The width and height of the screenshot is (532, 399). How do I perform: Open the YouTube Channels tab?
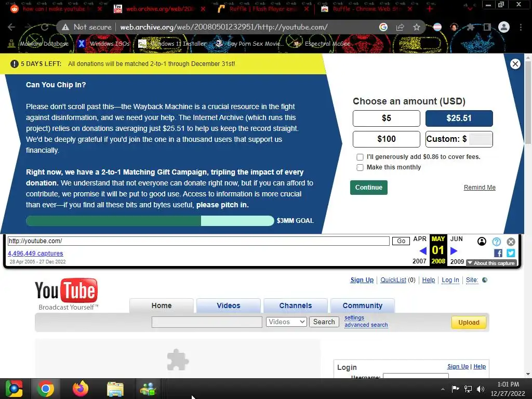[x=296, y=305]
